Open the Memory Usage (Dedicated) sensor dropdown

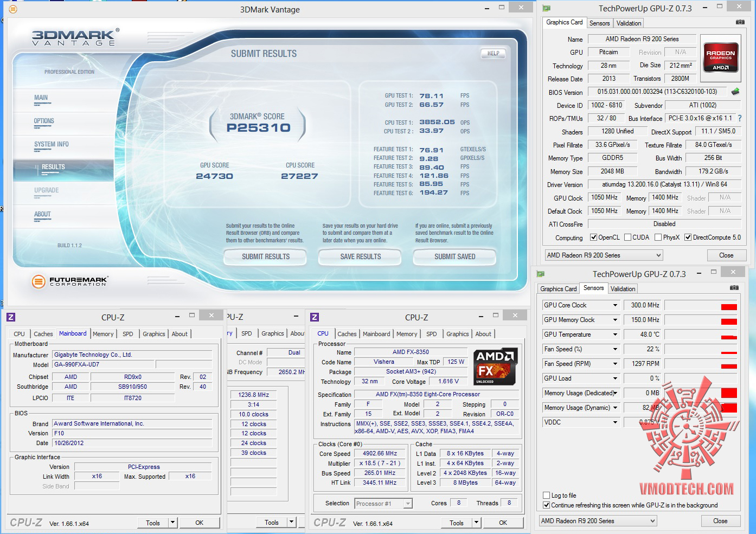coord(615,393)
